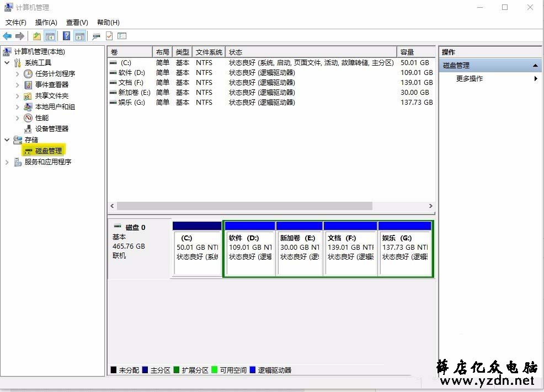This screenshot has width=544, height=392.
Task: Click the 扩展分区 green legend swatch
Action: pos(176,370)
